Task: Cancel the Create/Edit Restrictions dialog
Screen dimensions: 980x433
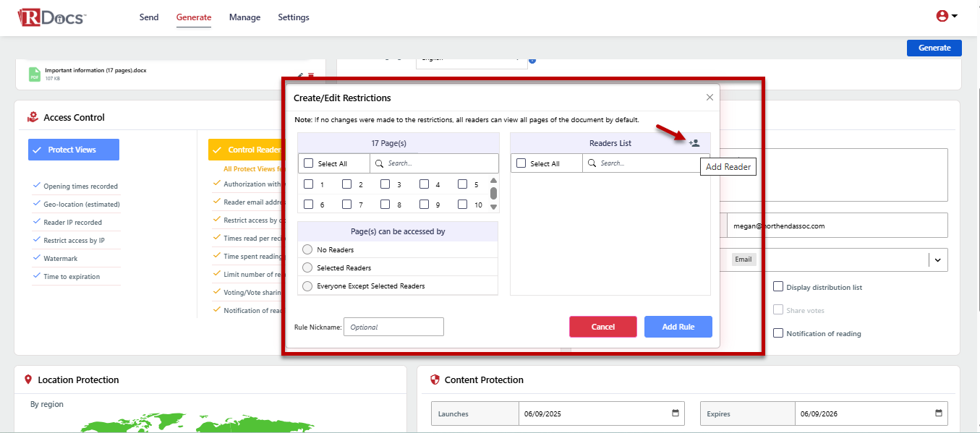Action: (602, 326)
